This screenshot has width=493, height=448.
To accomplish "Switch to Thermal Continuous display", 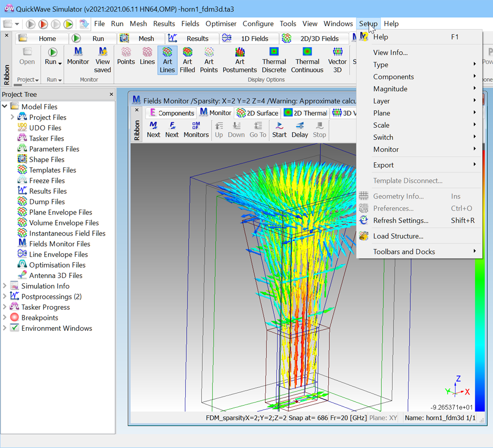I will [307, 60].
